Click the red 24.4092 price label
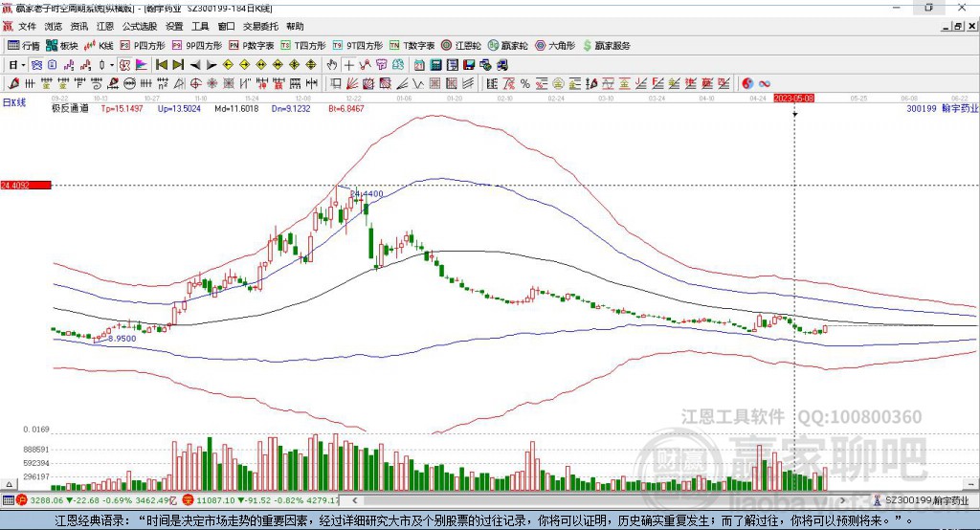 [26, 185]
